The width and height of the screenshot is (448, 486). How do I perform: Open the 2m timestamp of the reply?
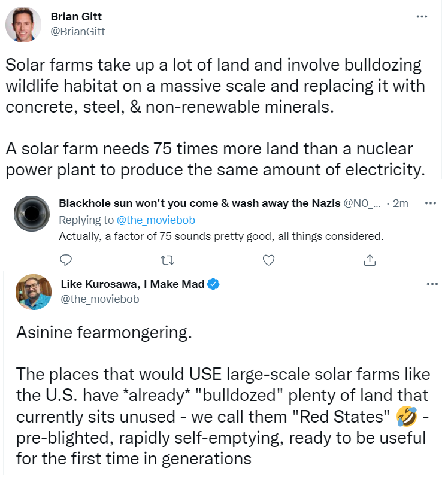coord(401,203)
